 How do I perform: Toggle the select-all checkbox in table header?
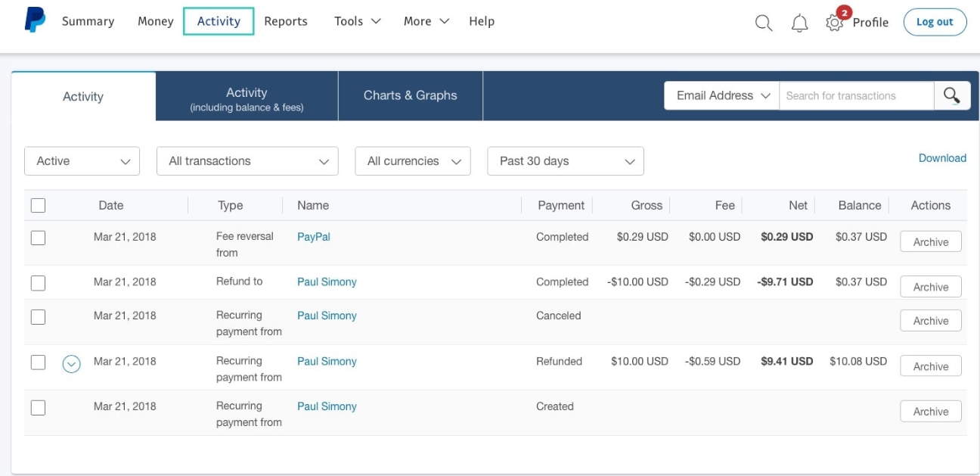pyautogui.click(x=38, y=205)
